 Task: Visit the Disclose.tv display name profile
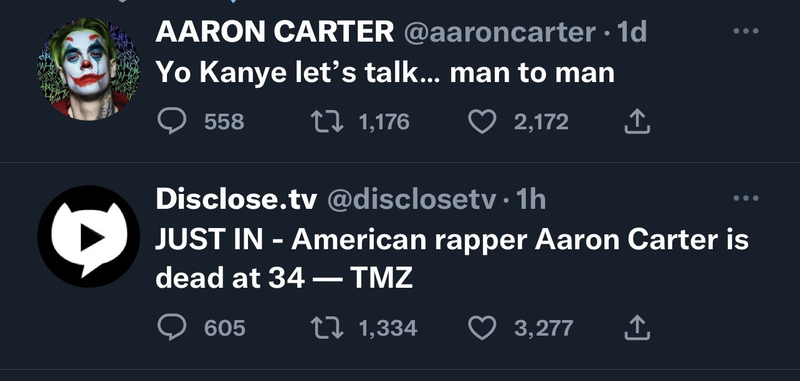[x=236, y=198]
